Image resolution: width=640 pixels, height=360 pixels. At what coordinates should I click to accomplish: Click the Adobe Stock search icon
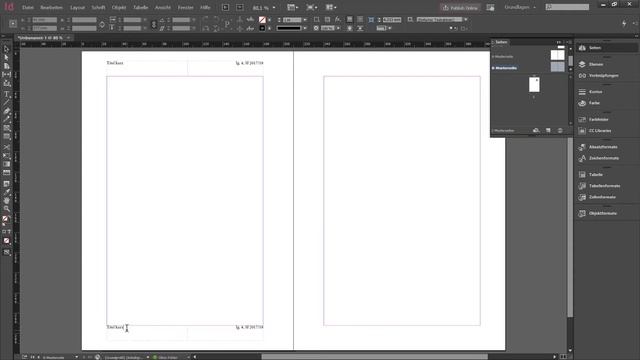click(549, 7)
